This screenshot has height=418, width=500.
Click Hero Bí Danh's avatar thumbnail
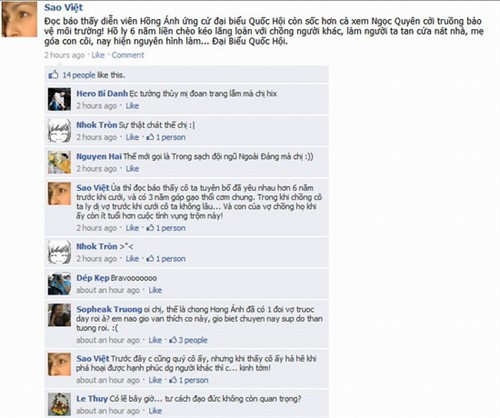tap(59, 99)
